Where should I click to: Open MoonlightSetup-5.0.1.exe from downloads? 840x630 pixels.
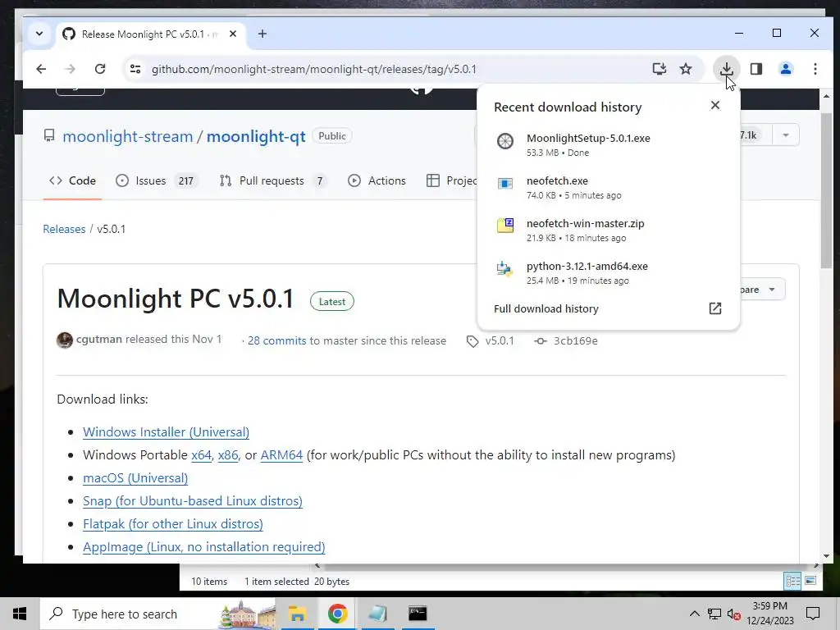pos(607,144)
